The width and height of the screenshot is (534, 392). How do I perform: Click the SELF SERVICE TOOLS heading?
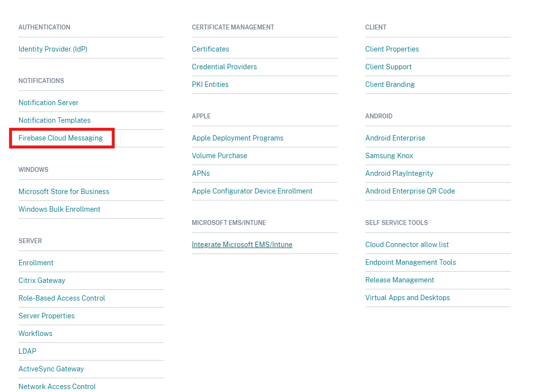(396, 223)
